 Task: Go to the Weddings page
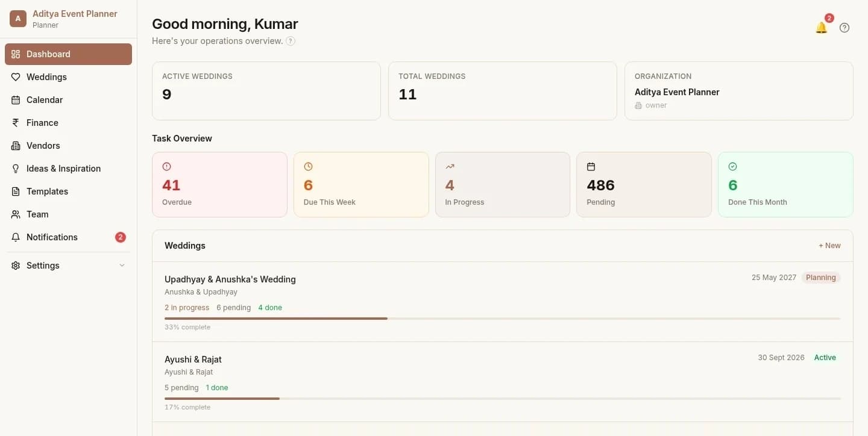[x=68, y=77]
